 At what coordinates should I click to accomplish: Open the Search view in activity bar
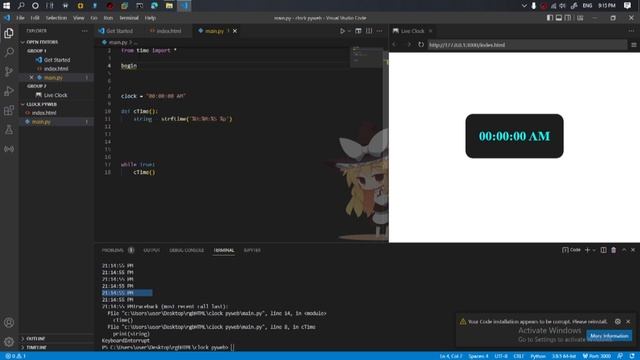[x=9, y=52]
